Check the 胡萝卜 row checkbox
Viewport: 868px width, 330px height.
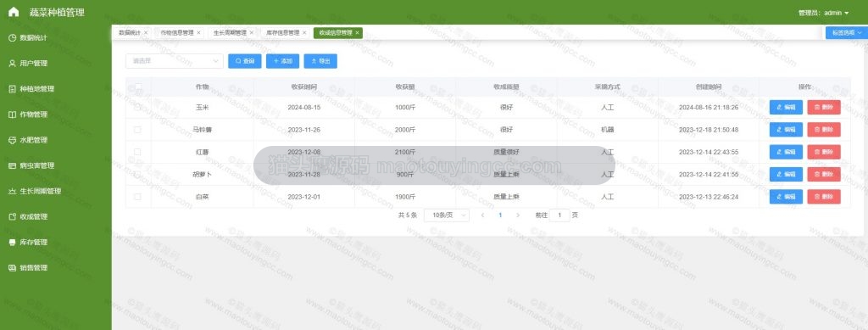(x=138, y=174)
